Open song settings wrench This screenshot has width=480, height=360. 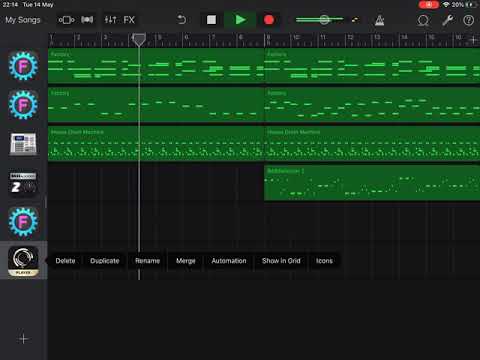447,20
